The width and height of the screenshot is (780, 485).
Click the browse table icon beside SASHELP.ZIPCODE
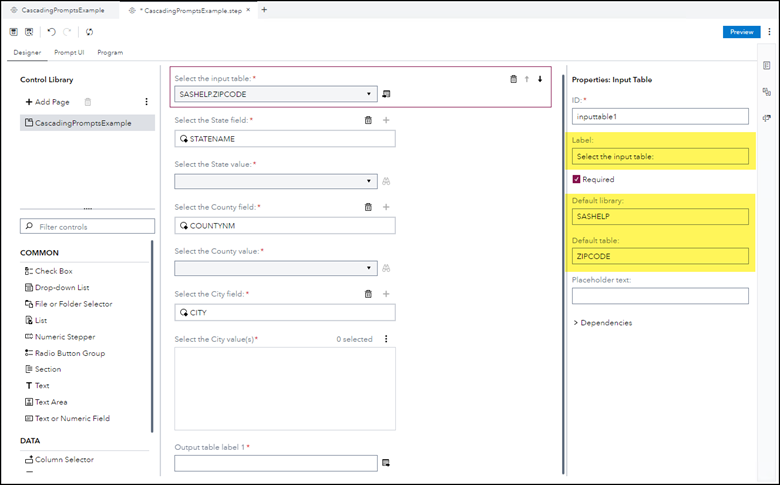[x=386, y=94]
